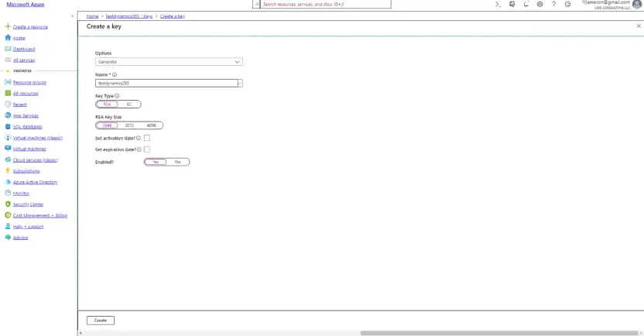This screenshot has width=644, height=336.
Task: Click the Dashboard icon in sidebar
Action: [x=8, y=49]
